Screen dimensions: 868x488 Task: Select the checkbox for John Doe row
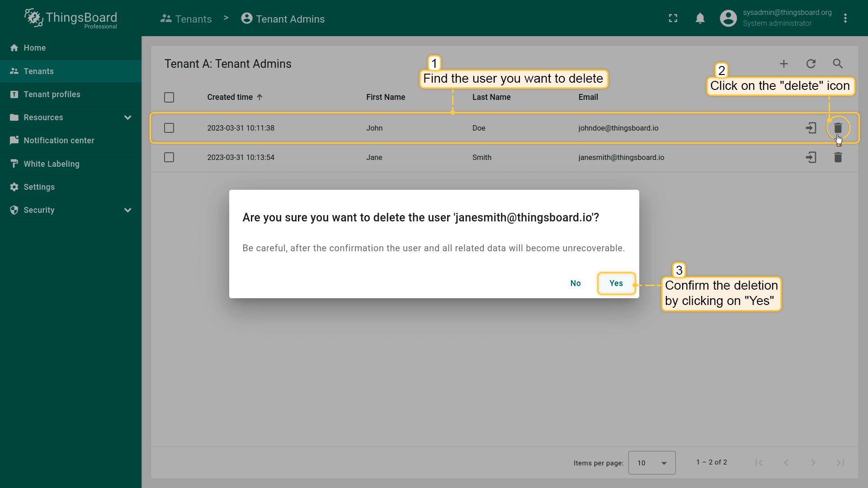coord(169,128)
